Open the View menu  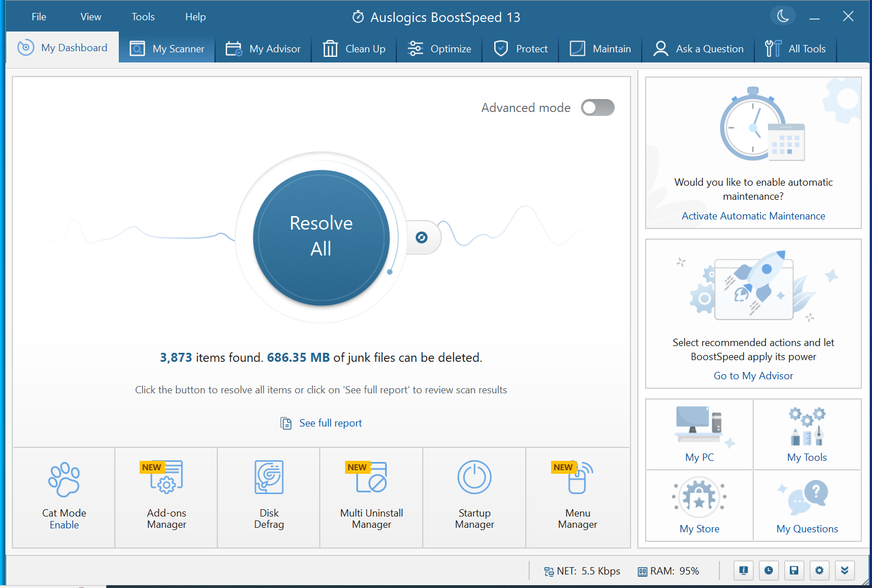91,17
